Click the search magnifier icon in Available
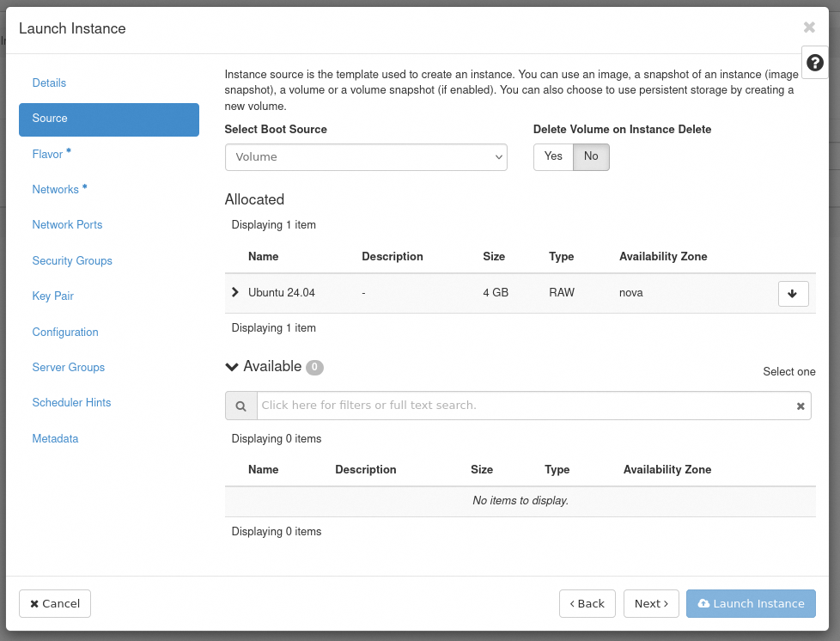Screen dimensions: 840x641 point(241,406)
